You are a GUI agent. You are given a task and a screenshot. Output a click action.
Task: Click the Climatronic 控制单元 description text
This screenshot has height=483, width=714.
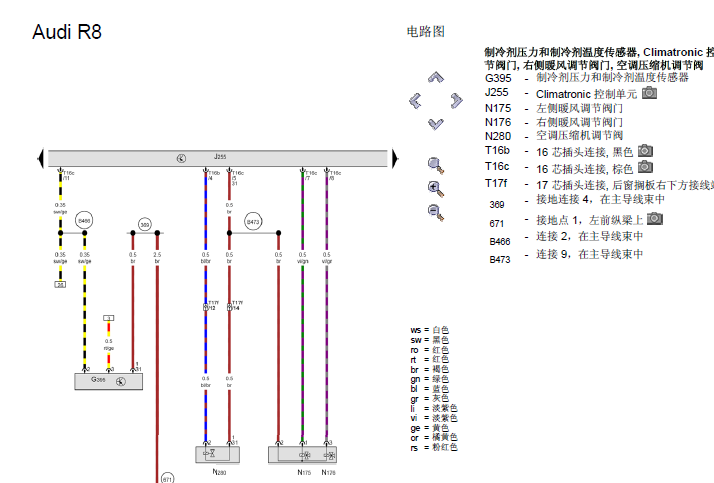point(586,94)
